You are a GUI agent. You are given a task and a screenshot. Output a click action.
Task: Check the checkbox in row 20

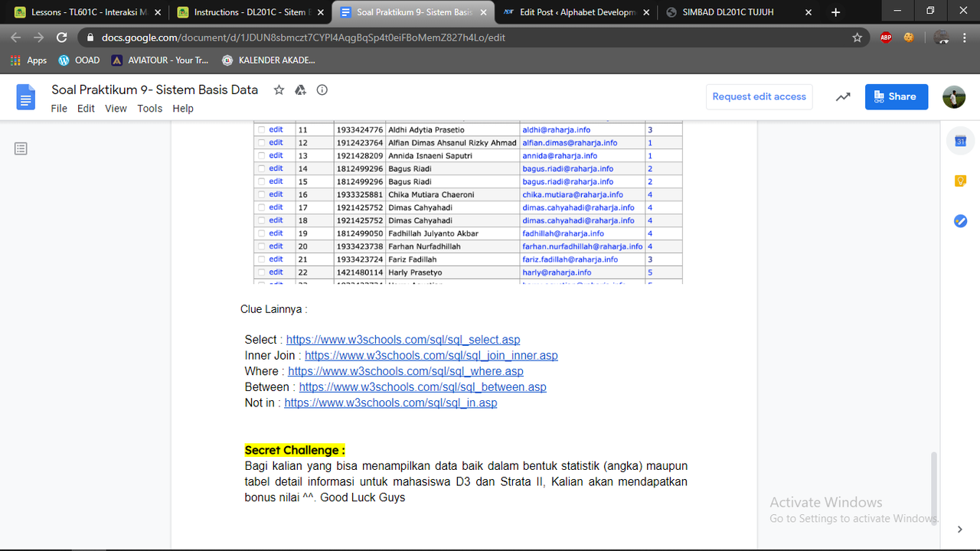[261, 246]
